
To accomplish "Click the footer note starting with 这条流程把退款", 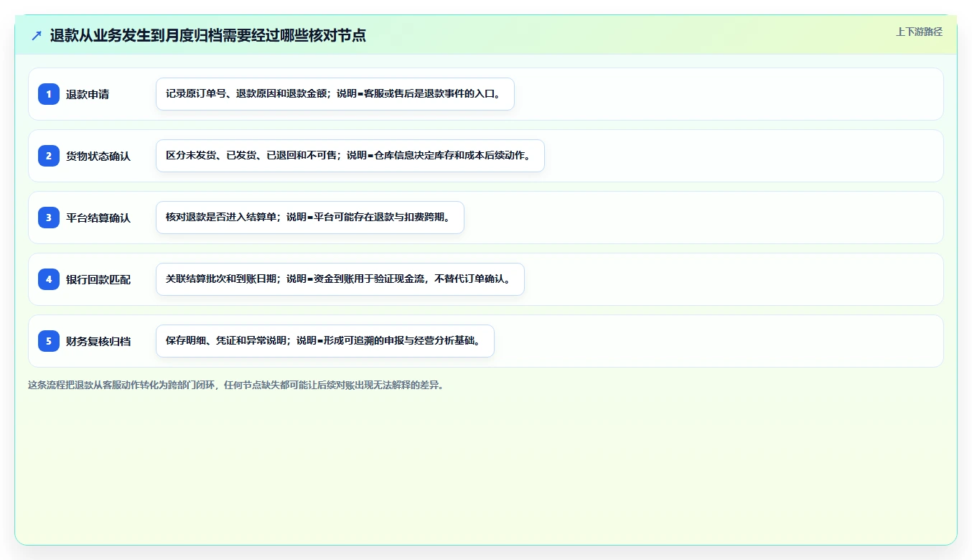I will pyautogui.click(x=236, y=385).
